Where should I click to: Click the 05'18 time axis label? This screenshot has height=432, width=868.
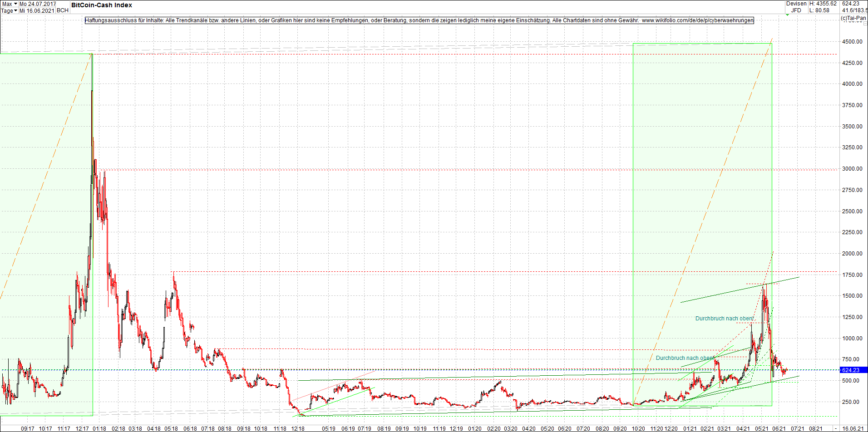(171, 429)
